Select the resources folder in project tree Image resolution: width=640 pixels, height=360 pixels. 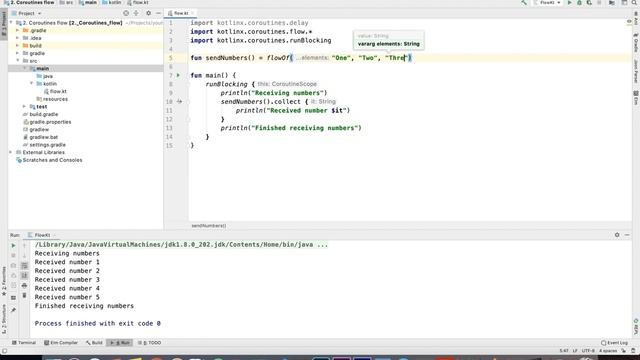click(x=55, y=99)
